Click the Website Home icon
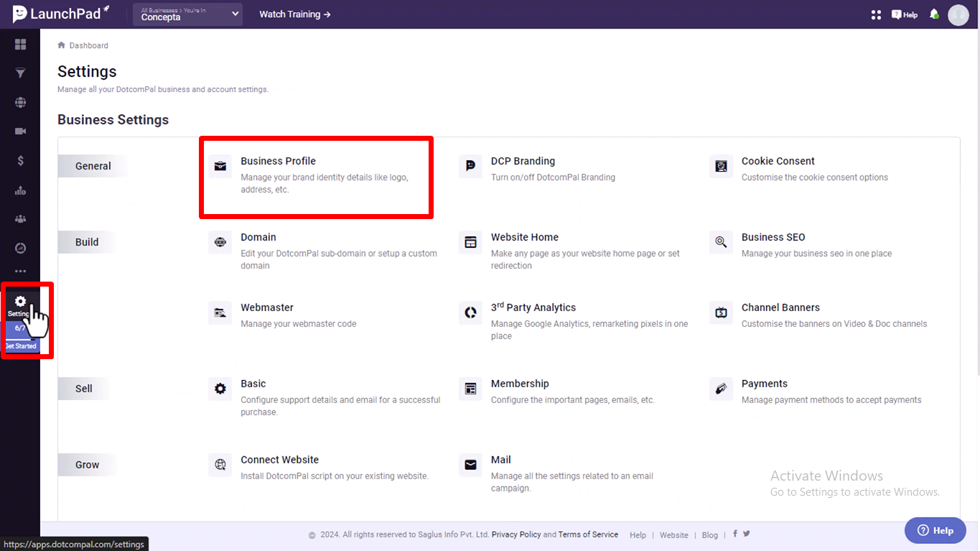This screenshot has width=980, height=551. pos(470,242)
